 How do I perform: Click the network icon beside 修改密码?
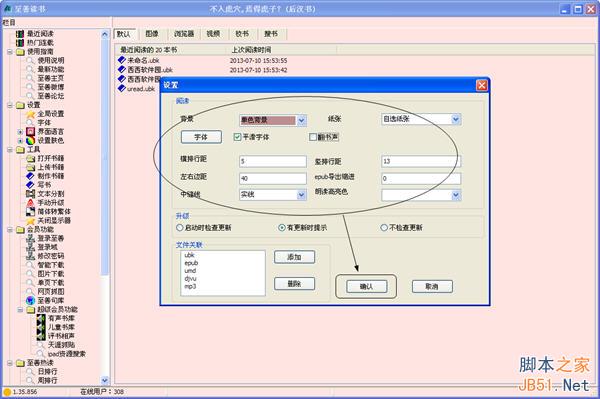click(31, 256)
